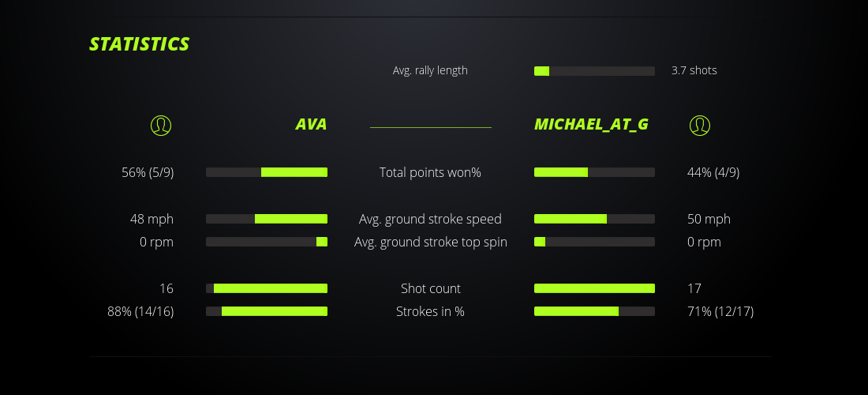
Task: Click the 88% (14/16) value
Action: (140, 311)
